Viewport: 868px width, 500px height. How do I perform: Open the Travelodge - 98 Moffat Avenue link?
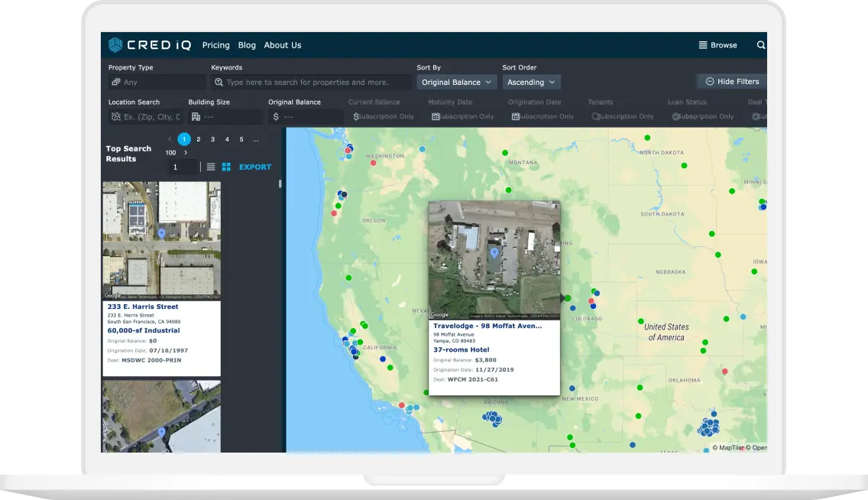coord(487,326)
